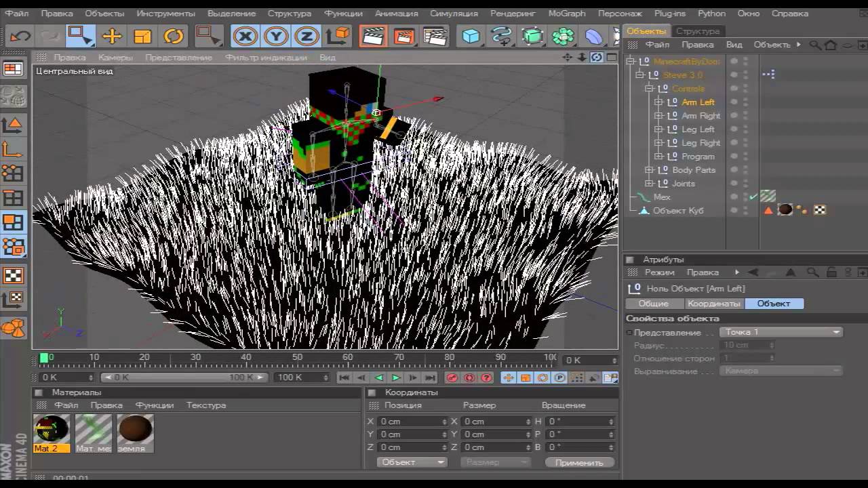Collapse the Steve 3.0 node

coord(639,75)
